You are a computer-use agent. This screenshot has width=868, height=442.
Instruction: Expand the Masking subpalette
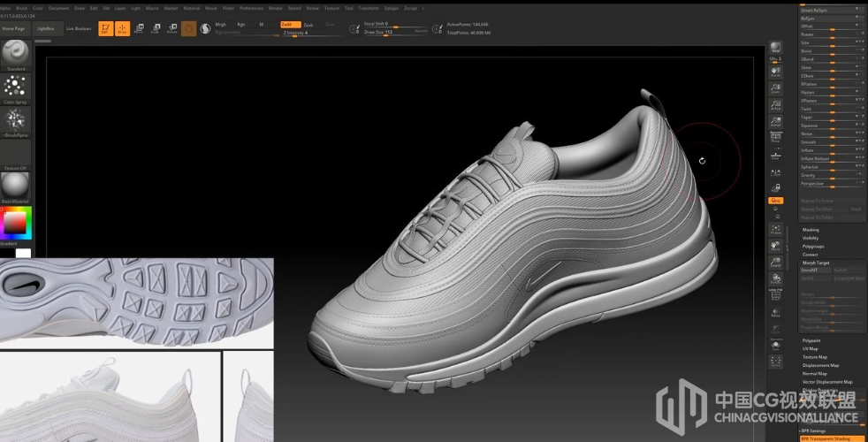(811, 229)
